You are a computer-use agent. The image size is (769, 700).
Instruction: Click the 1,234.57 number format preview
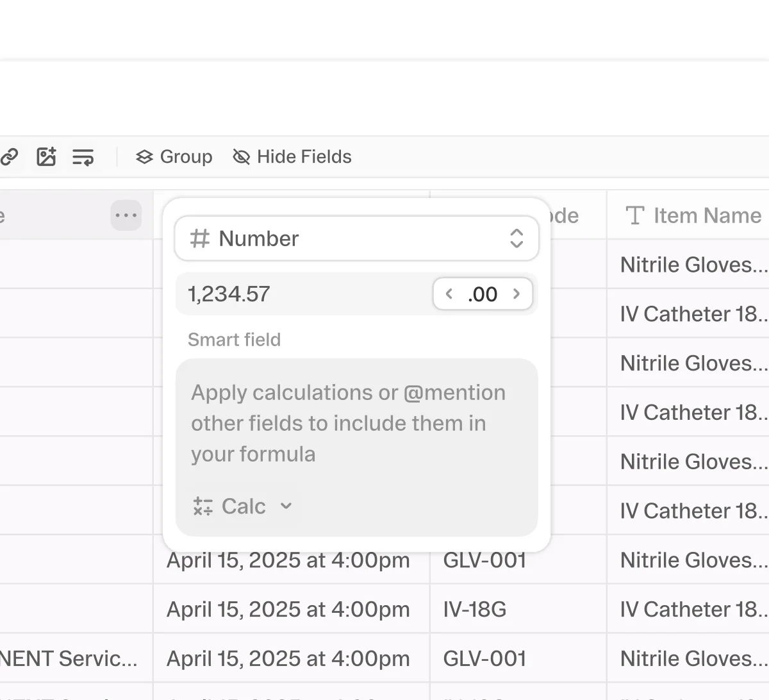pyautogui.click(x=229, y=294)
